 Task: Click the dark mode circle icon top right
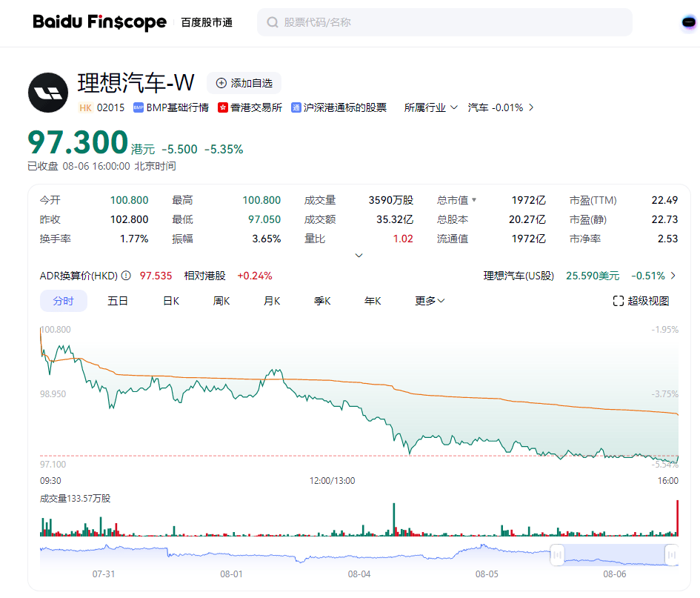point(690,23)
